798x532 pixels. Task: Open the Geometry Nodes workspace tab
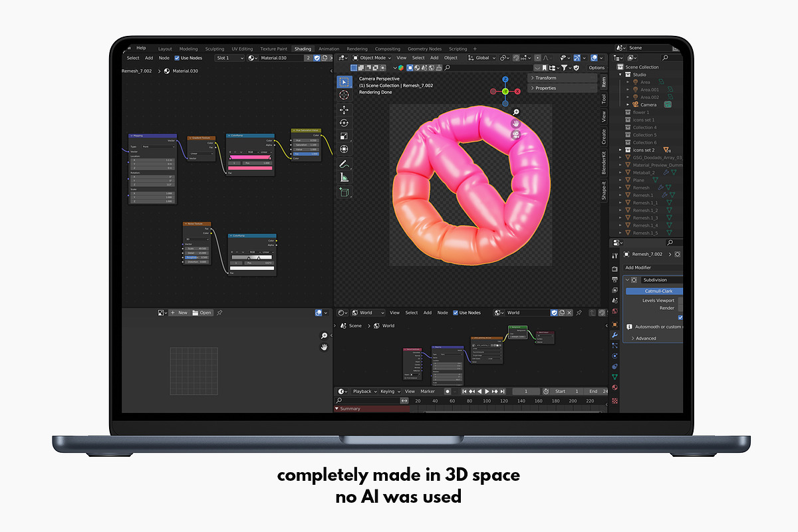425,49
